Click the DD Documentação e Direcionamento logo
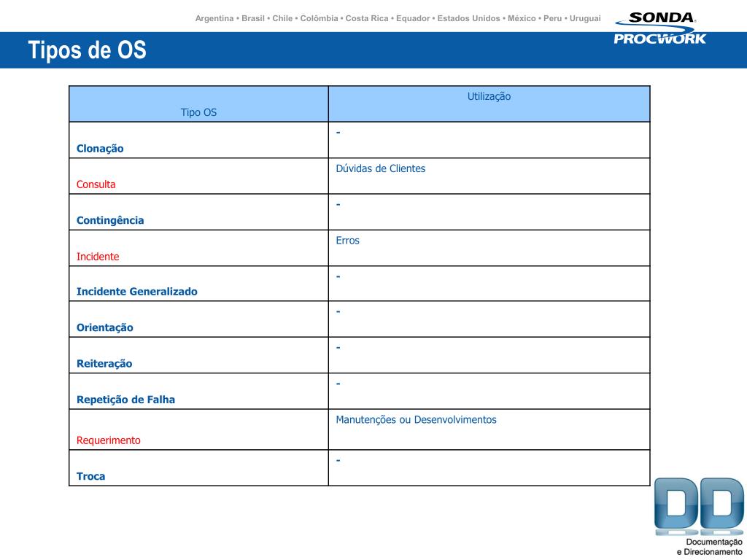Viewport: 747px width, 560px height. click(x=700, y=517)
